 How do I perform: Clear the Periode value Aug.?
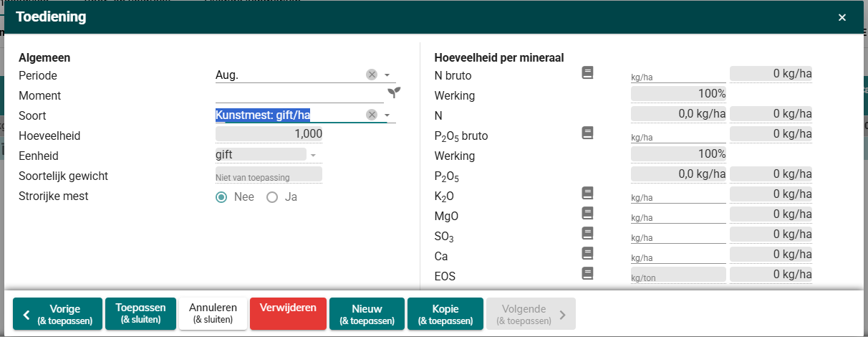(371, 75)
